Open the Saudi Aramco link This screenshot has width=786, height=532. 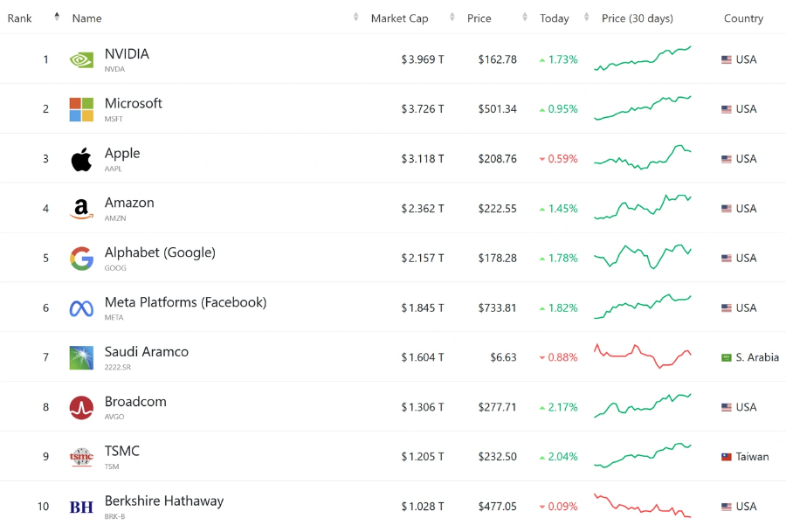click(x=147, y=351)
